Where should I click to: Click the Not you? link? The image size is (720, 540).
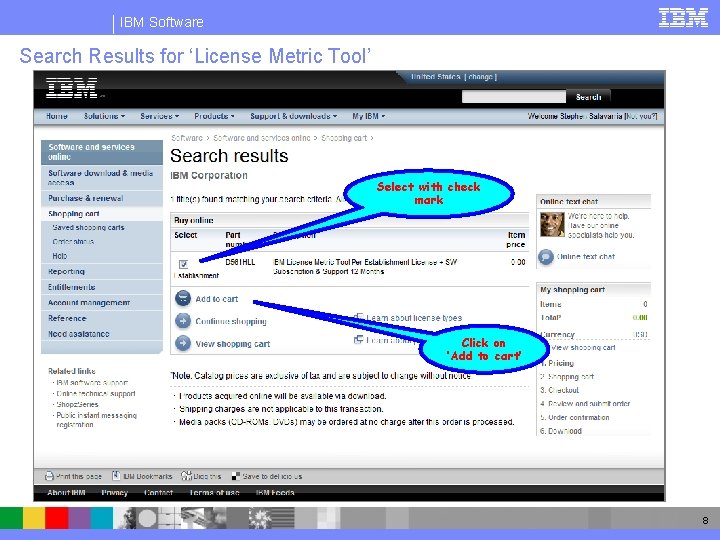tap(641, 116)
